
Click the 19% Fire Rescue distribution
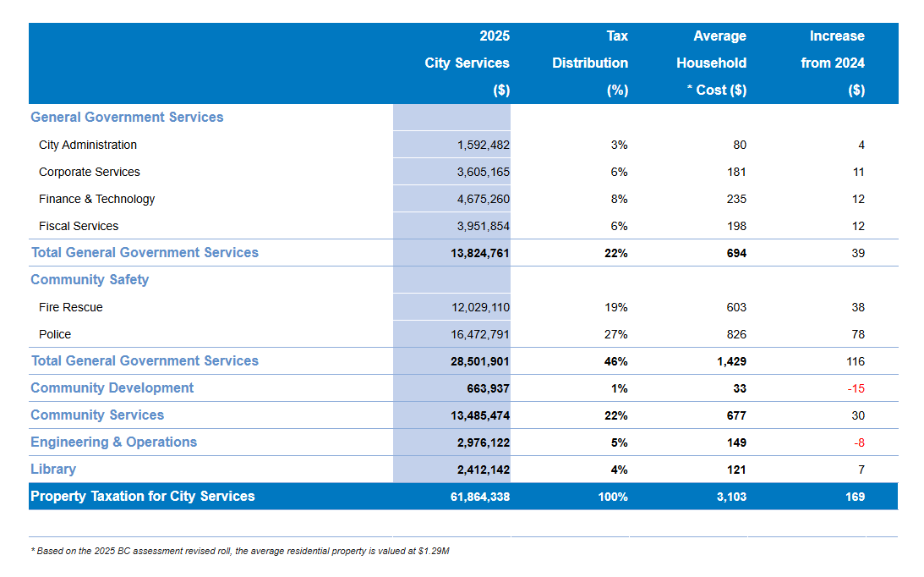615,307
